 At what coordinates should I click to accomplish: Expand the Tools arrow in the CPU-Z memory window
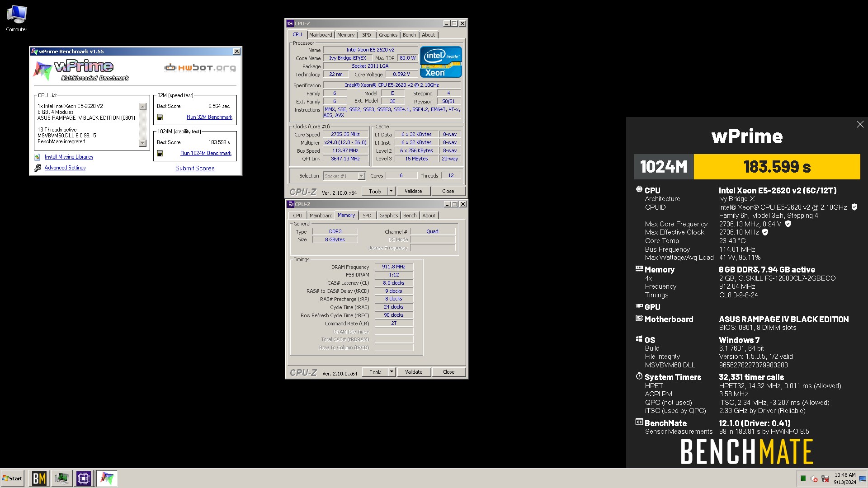(x=392, y=372)
